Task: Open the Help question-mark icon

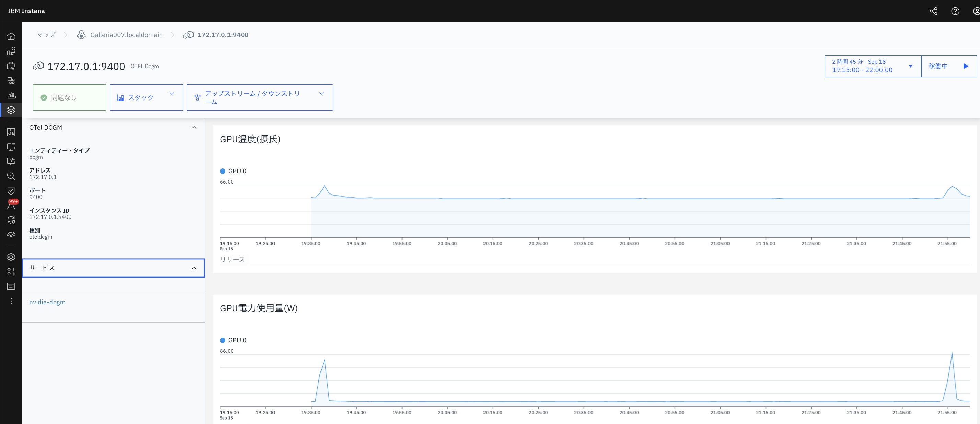Action: click(956, 11)
